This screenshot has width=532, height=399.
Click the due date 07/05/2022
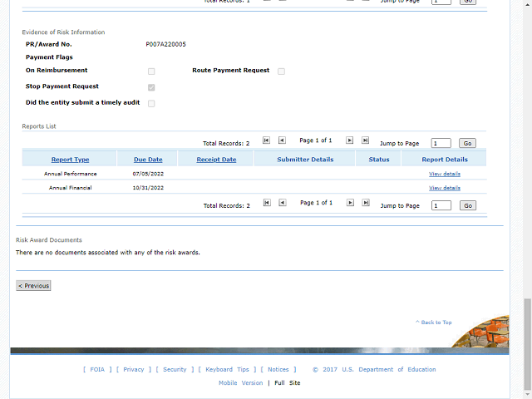click(148, 174)
